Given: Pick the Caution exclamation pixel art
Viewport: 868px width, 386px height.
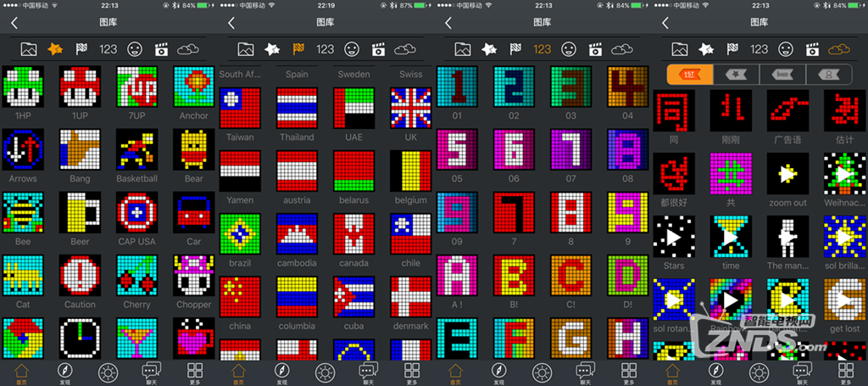Looking at the screenshot, I should tap(81, 275).
